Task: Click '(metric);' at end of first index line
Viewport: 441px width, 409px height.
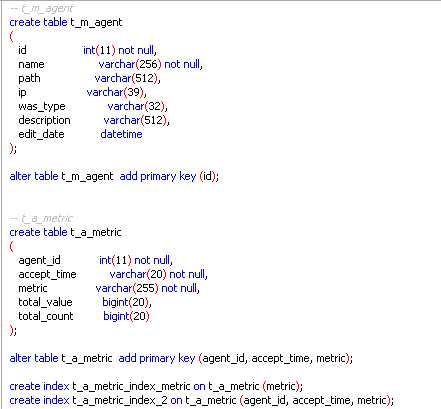Action: tap(283, 386)
